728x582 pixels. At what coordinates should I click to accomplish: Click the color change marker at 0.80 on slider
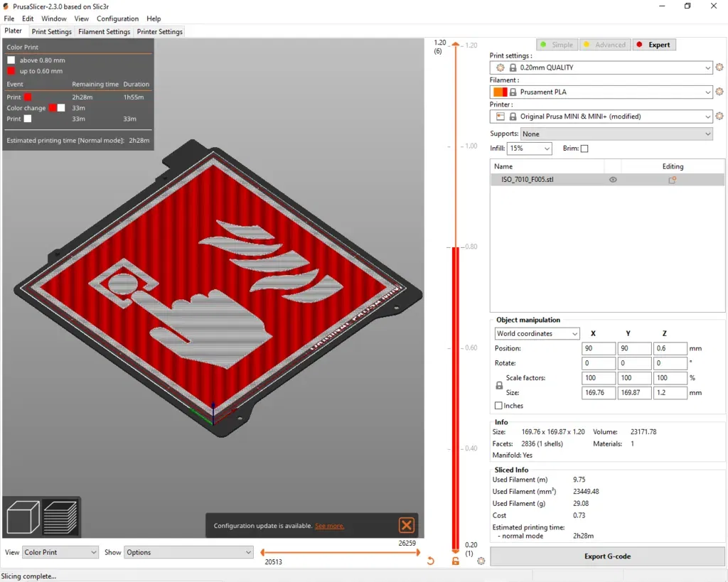(x=456, y=247)
